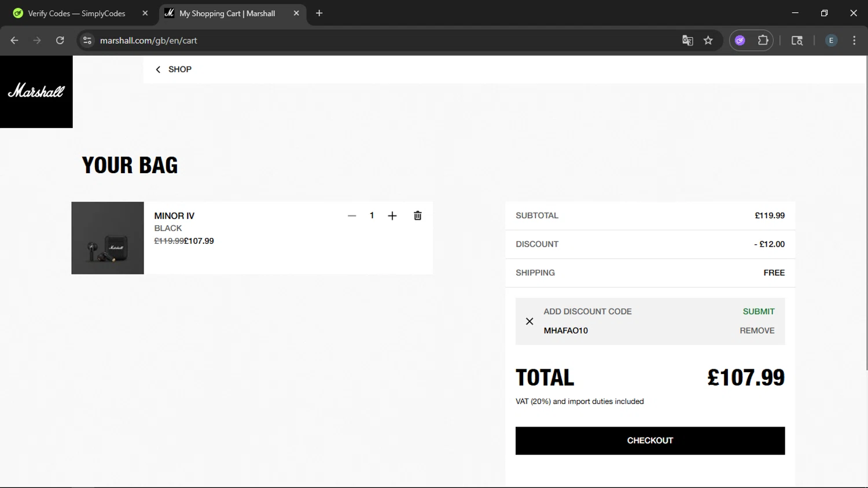
Task: Close the Verify Codes SimplyCodes tab
Action: (145, 13)
